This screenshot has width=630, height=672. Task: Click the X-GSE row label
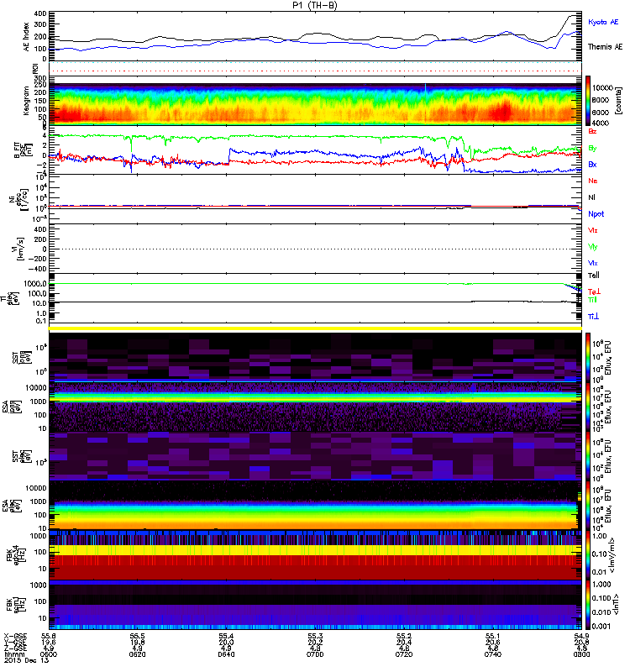point(15,636)
